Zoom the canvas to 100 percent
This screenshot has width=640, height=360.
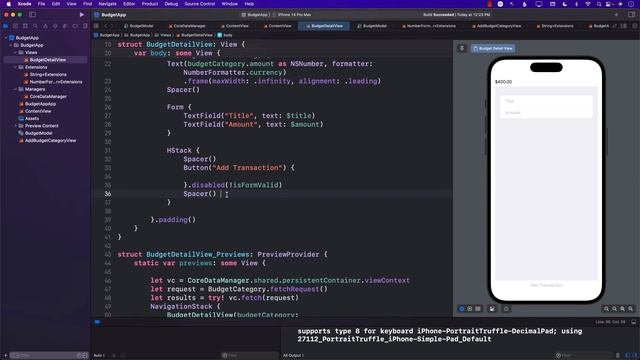point(615,309)
